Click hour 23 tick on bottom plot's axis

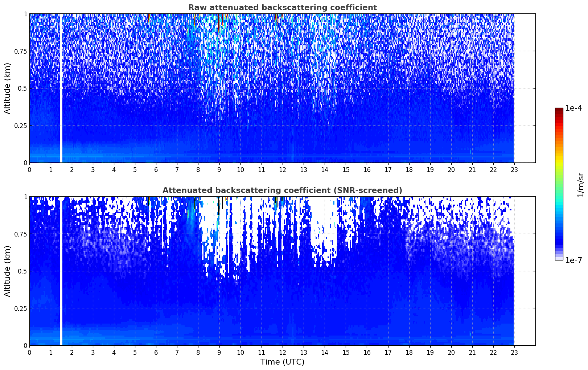coord(514,352)
